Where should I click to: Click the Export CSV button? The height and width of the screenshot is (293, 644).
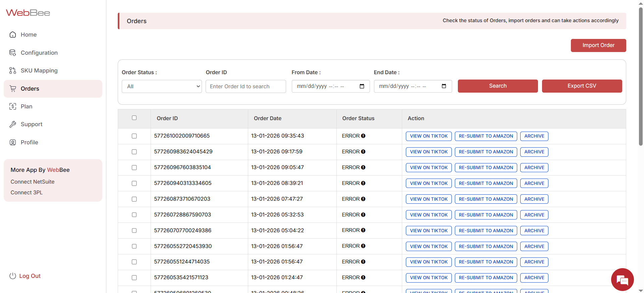(582, 86)
